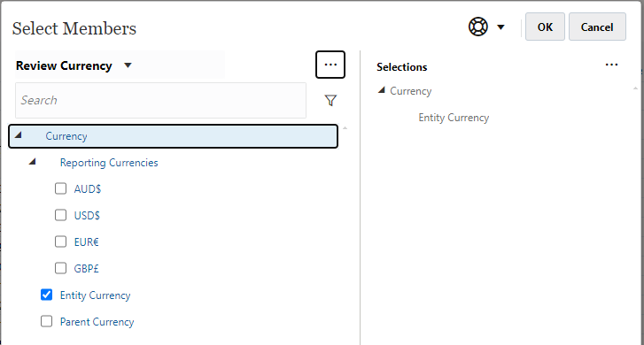This screenshot has width=644, height=345.
Task: Collapse Currency in the Selections panel
Action: click(382, 90)
